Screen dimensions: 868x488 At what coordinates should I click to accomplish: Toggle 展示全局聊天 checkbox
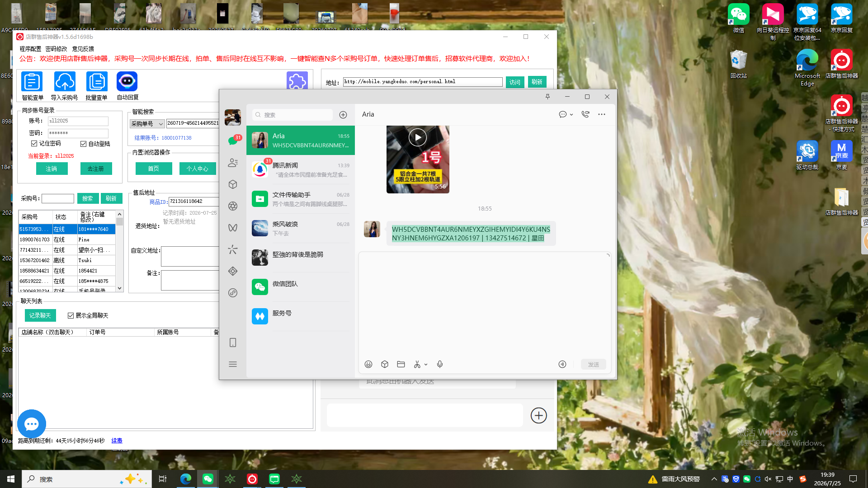(71, 315)
